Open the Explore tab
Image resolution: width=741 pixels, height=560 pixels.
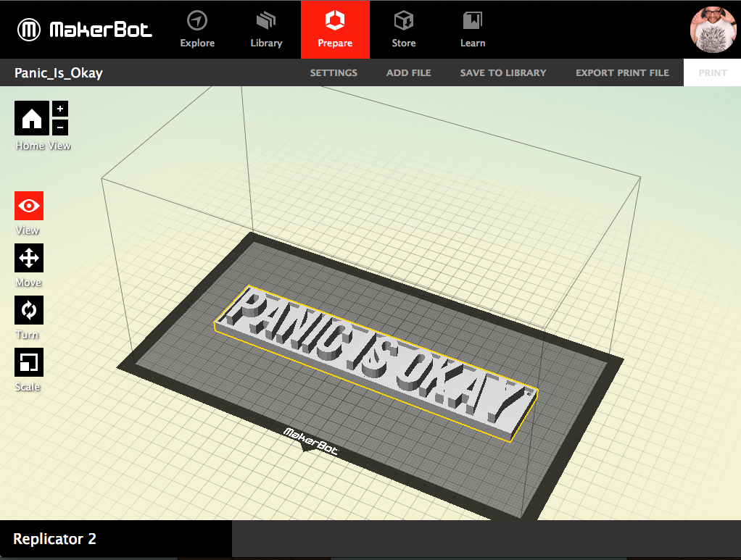pyautogui.click(x=197, y=30)
